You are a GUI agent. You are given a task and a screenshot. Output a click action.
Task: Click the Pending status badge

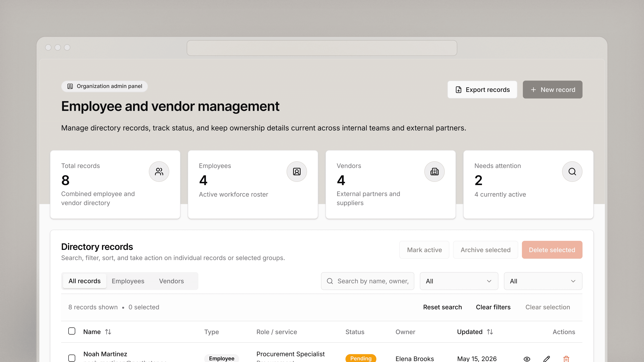click(x=361, y=358)
